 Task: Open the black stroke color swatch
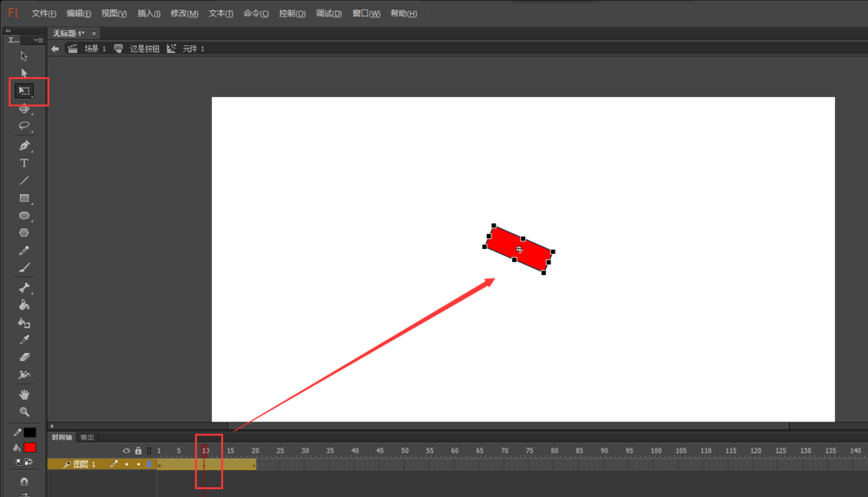[x=30, y=433]
